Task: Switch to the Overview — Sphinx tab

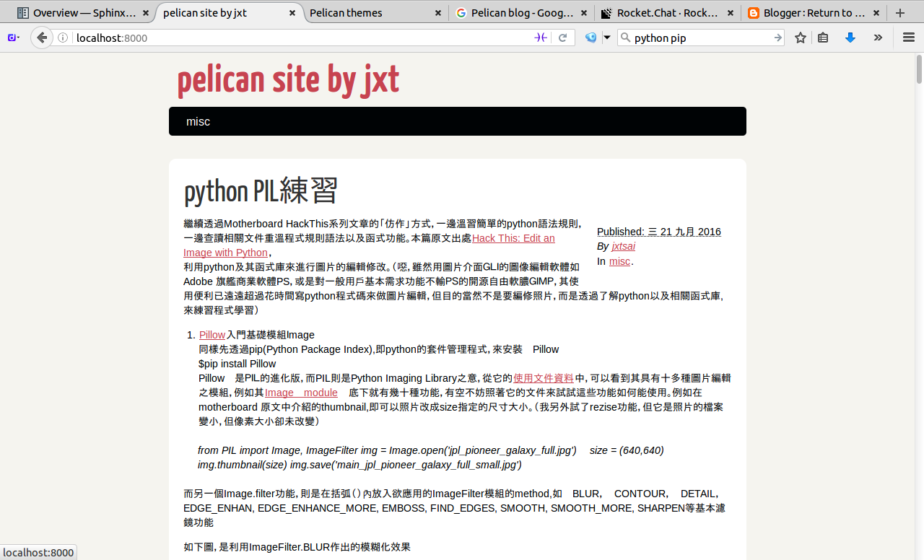Action: click(x=83, y=12)
